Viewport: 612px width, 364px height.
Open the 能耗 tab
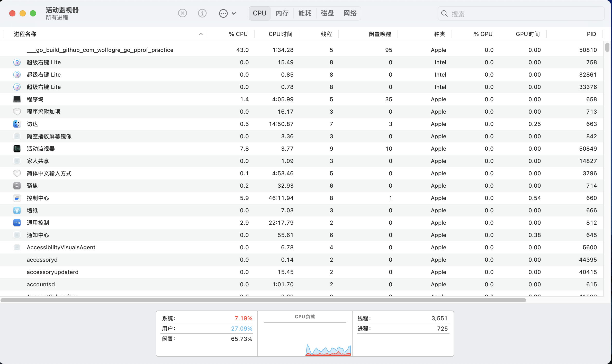pos(305,13)
